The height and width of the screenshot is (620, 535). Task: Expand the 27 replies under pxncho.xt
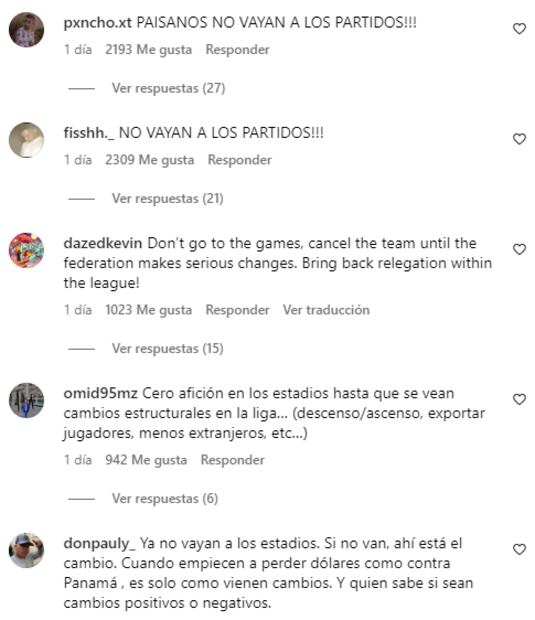(x=168, y=88)
